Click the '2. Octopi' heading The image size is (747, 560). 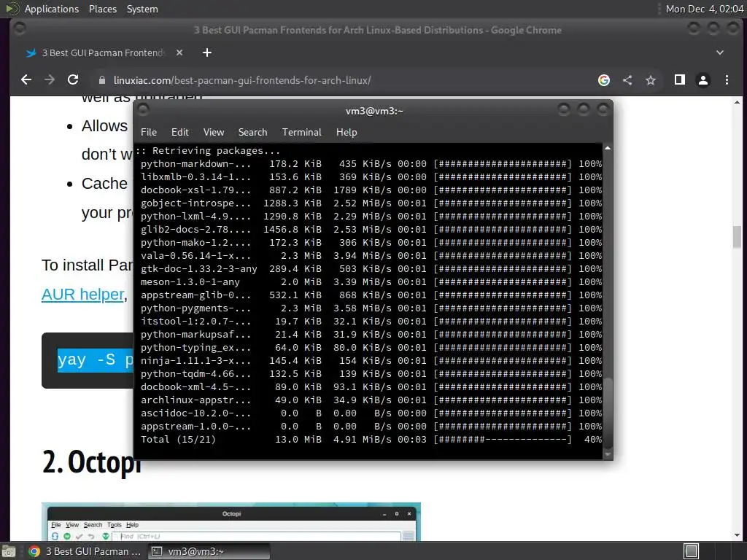coord(92,462)
